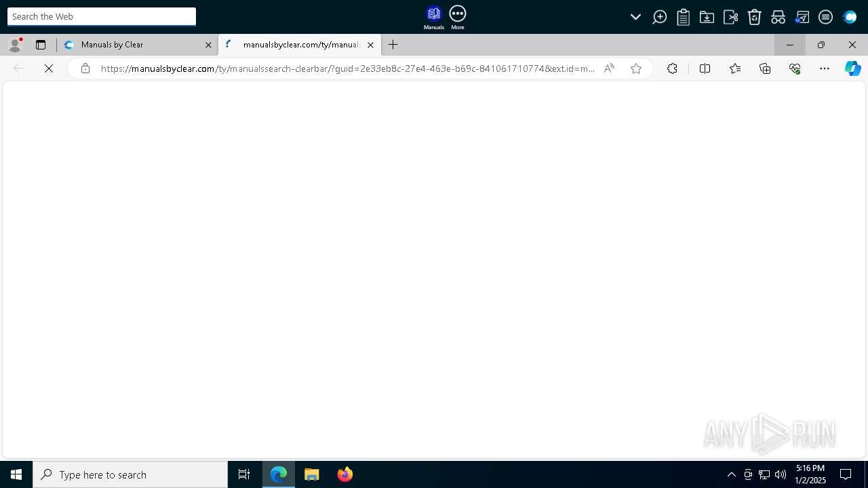The width and height of the screenshot is (868, 488).
Task: Open Extensions puzzle icon
Action: click(x=672, y=68)
